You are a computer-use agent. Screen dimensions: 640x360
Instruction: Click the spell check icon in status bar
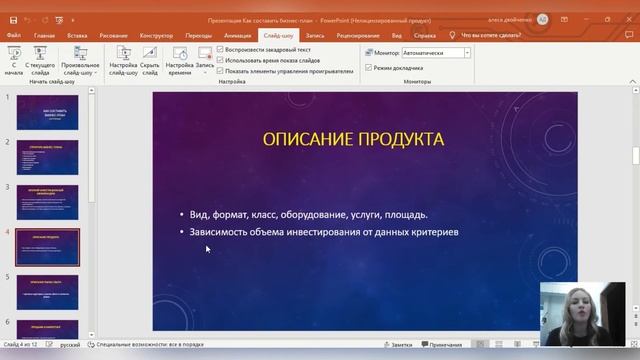(x=49, y=344)
